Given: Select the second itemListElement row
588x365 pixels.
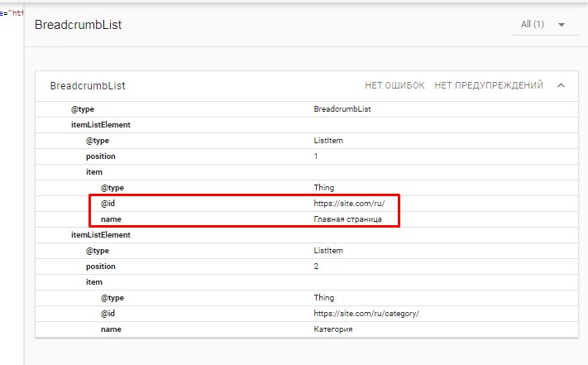Looking at the screenshot, I should pyautogui.click(x=307, y=235).
